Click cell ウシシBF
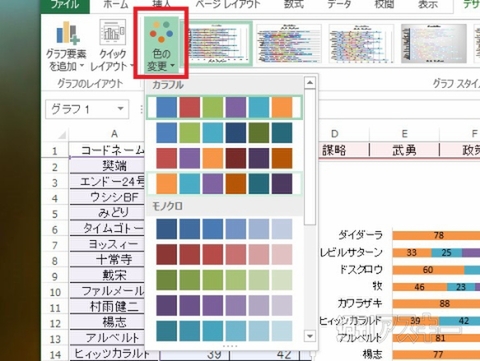 [x=107, y=197]
